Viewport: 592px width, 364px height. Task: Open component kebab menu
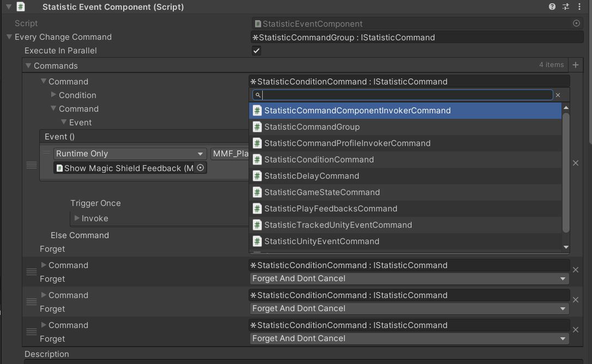click(579, 7)
